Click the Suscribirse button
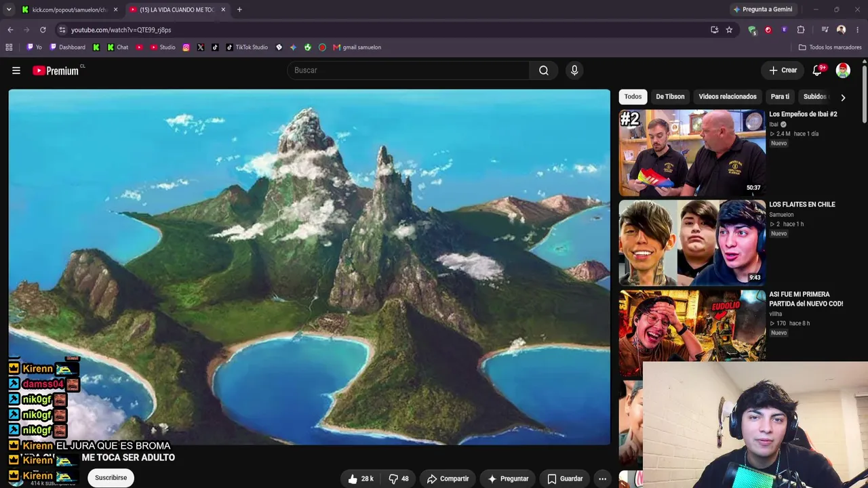 (111, 478)
